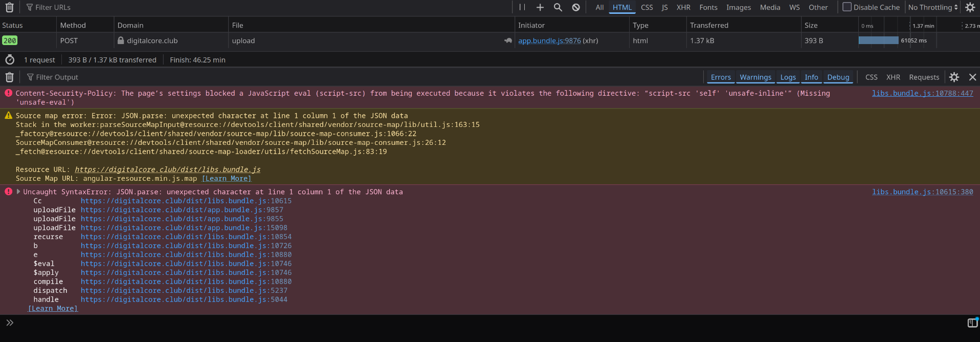Open request blocking icon
The image size is (980, 342).
pyautogui.click(x=576, y=7)
